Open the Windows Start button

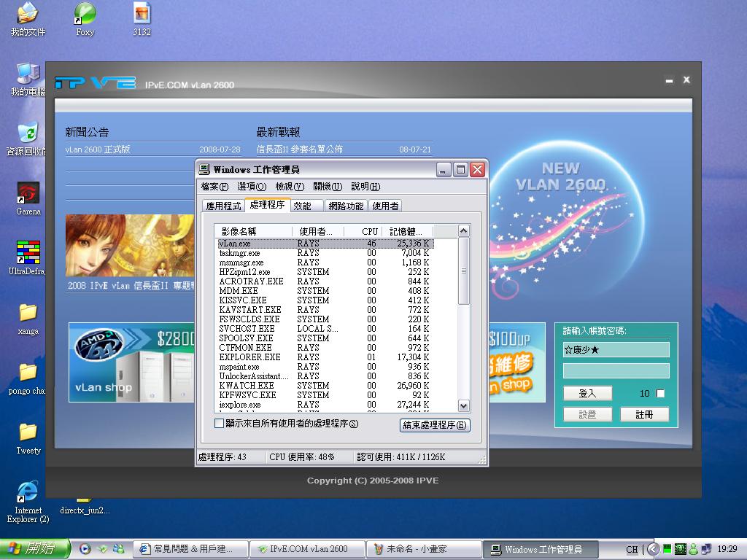pos(35,549)
